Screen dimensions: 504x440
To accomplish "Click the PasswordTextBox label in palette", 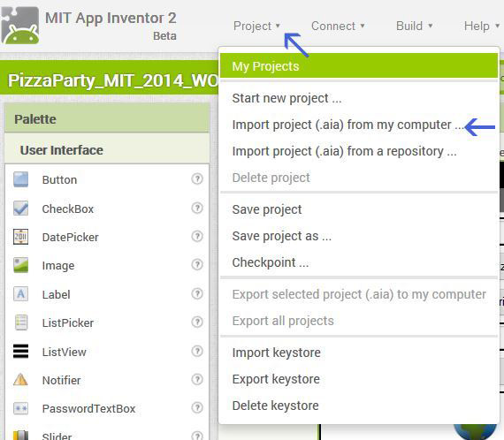I will [x=88, y=408].
